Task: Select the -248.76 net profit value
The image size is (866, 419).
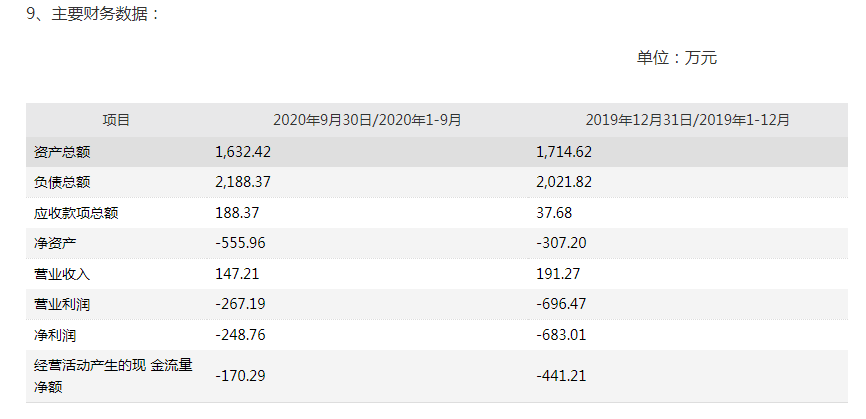Action: tap(240, 334)
